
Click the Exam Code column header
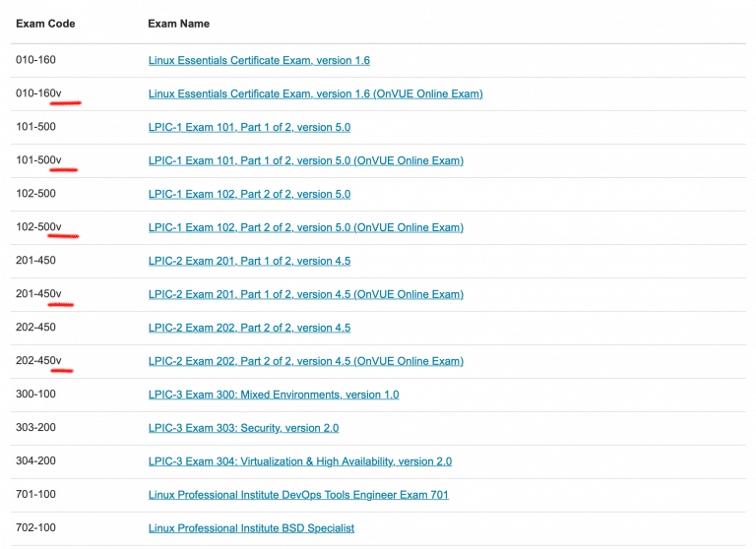click(45, 24)
